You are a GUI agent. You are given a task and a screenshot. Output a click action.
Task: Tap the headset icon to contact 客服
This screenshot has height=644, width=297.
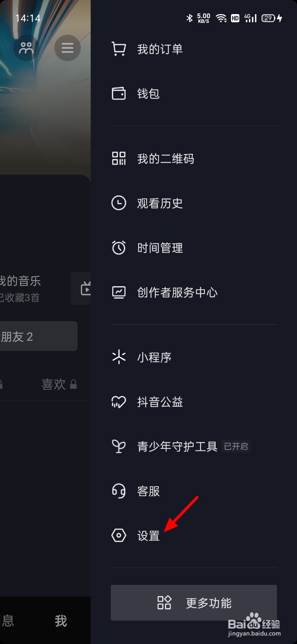coord(118,491)
